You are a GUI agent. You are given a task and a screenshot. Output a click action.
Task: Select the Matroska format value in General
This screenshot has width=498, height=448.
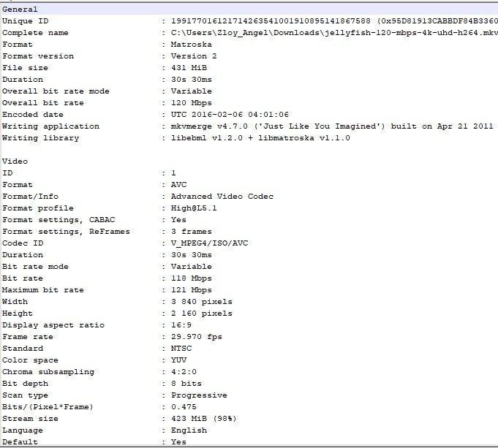pyautogui.click(x=191, y=45)
